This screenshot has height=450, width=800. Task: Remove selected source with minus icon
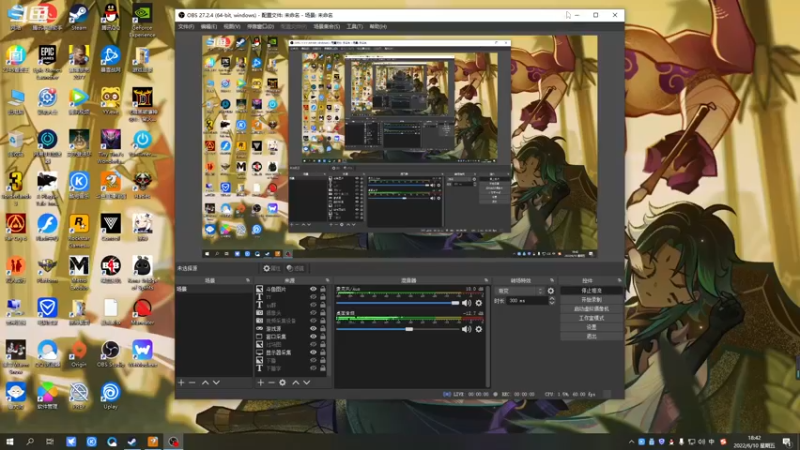pos(271,382)
